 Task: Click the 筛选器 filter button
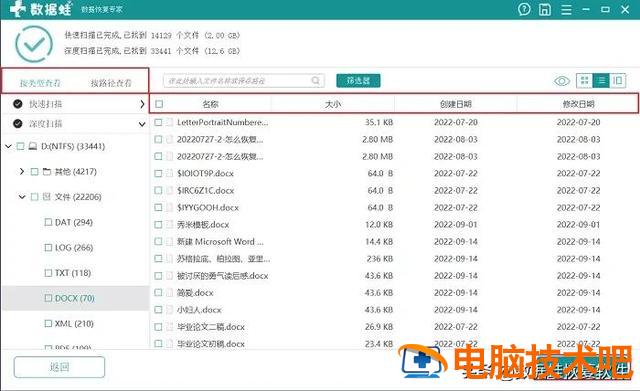(x=358, y=80)
